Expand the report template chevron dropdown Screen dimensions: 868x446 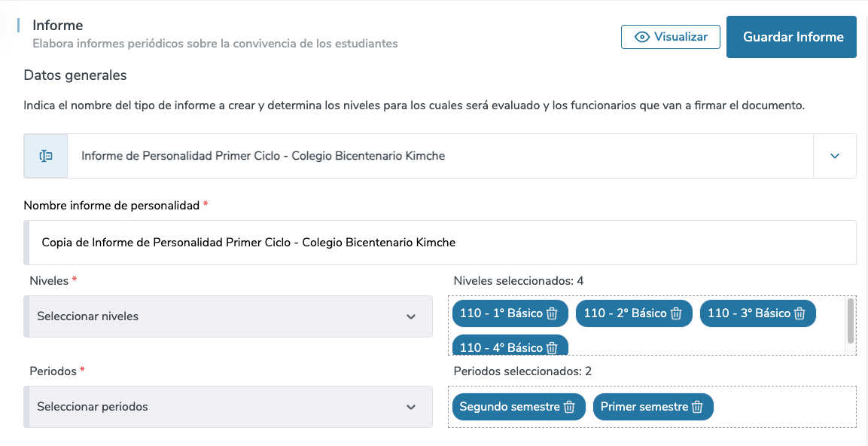[x=834, y=156]
